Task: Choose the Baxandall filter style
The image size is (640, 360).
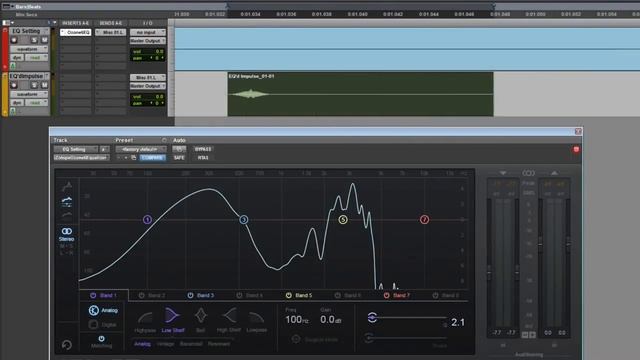Action: click(191, 344)
